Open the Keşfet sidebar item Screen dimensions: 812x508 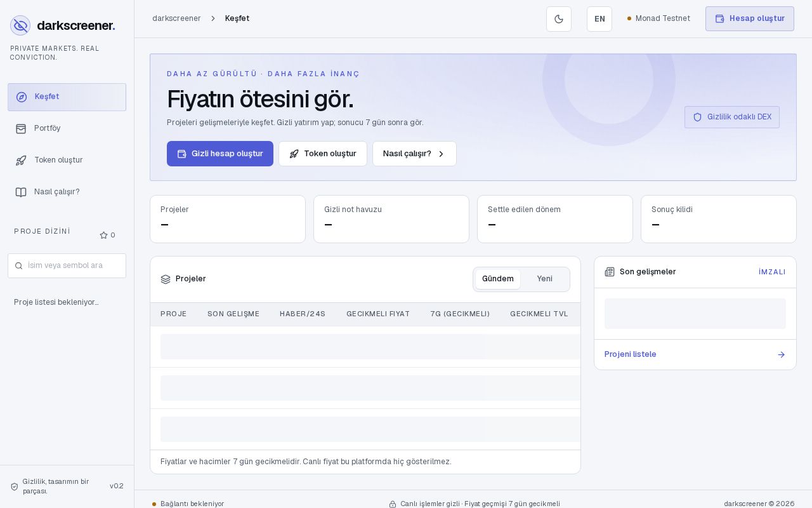[67, 97]
